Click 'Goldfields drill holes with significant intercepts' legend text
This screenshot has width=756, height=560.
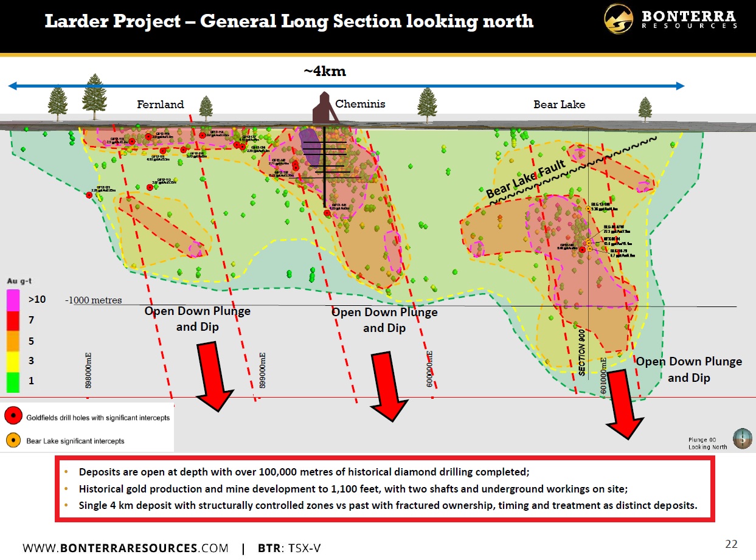pyautogui.click(x=98, y=418)
